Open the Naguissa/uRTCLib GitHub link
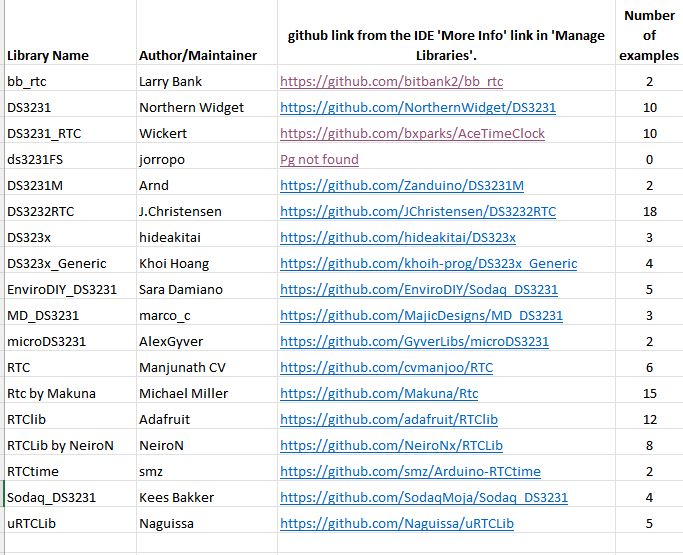The image size is (683, 555). coord(397,524)
